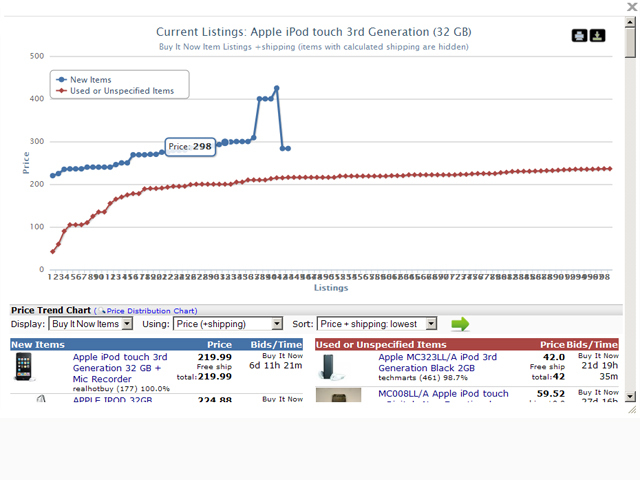Open the Display dropdown (Buy It Now Items)
The width and height of the screenshot is (640, 480).
pyautogui.click(x=91, y=324)
